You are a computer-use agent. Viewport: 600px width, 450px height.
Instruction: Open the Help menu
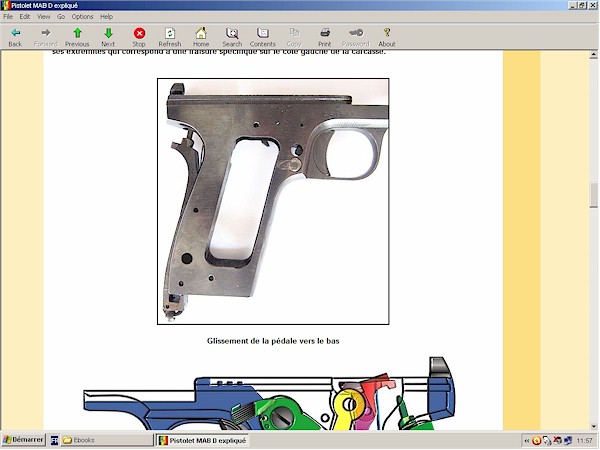pos(106,16)
